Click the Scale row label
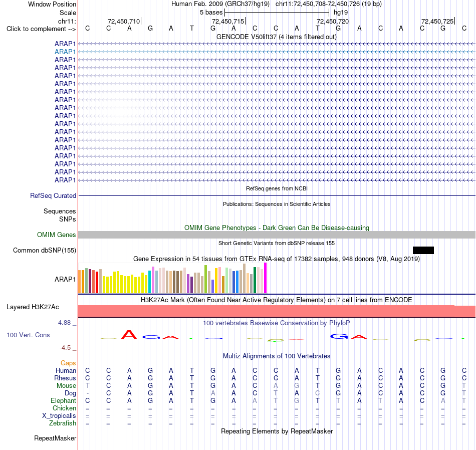 (68, 13)
